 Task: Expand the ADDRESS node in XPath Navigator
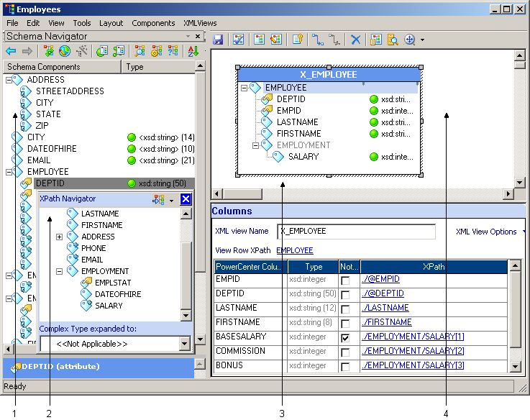(59, 237)
